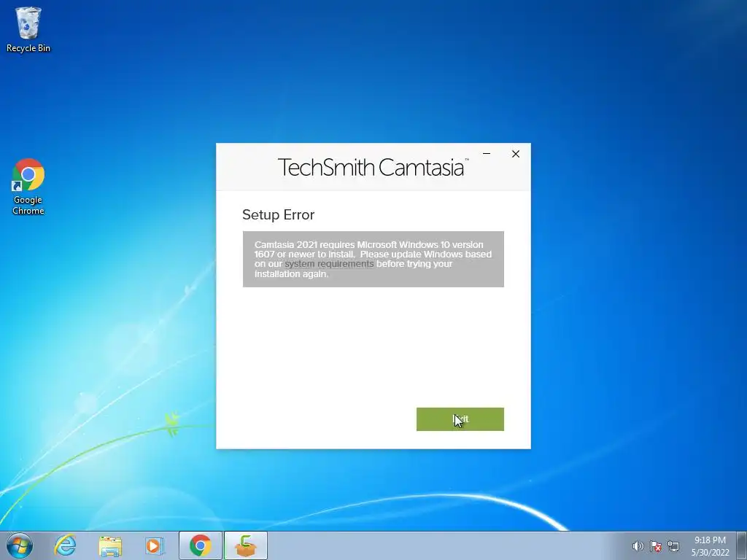Click the green Exit button

pos(460,419)
